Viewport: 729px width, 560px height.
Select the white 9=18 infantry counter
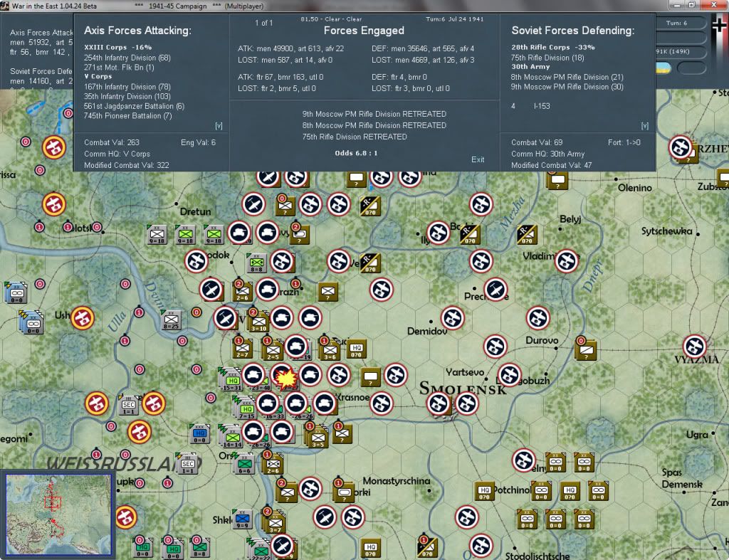(157, 234)
